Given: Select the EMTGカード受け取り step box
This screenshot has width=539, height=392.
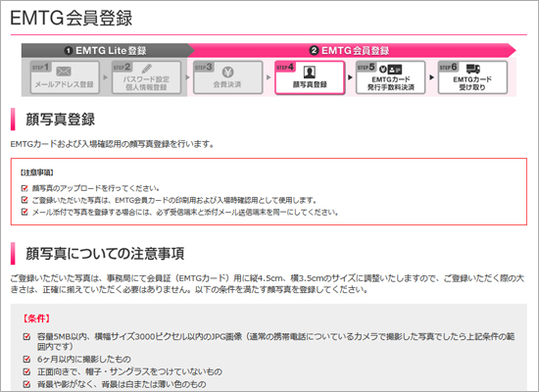Looking at the screenshot, I should (472, 77).
